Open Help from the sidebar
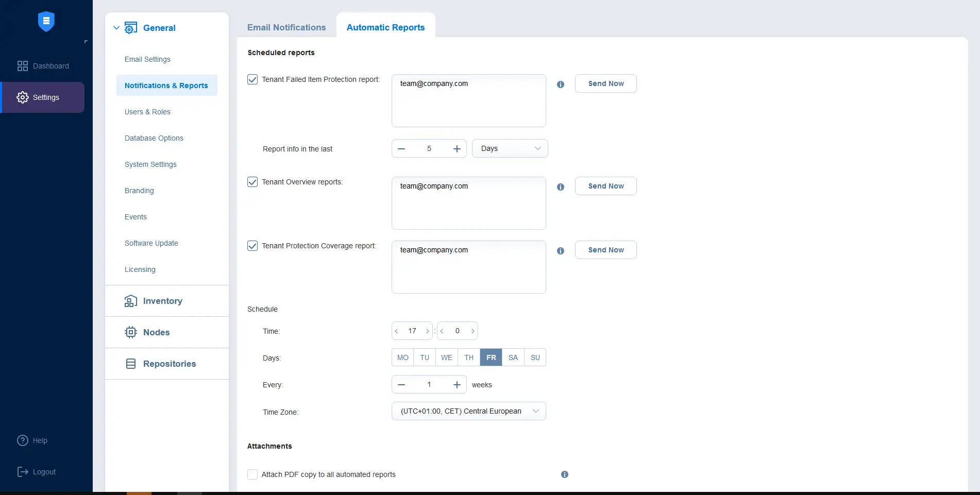The height and width of the screenshot is (495, 980). click(x=32, y=440)
